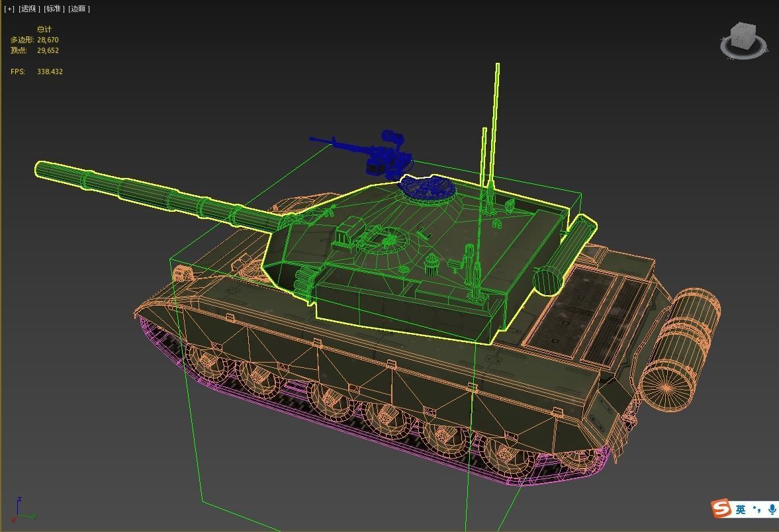
Task: Click the Sogou input S logo
Action: (x=720, y=508)
